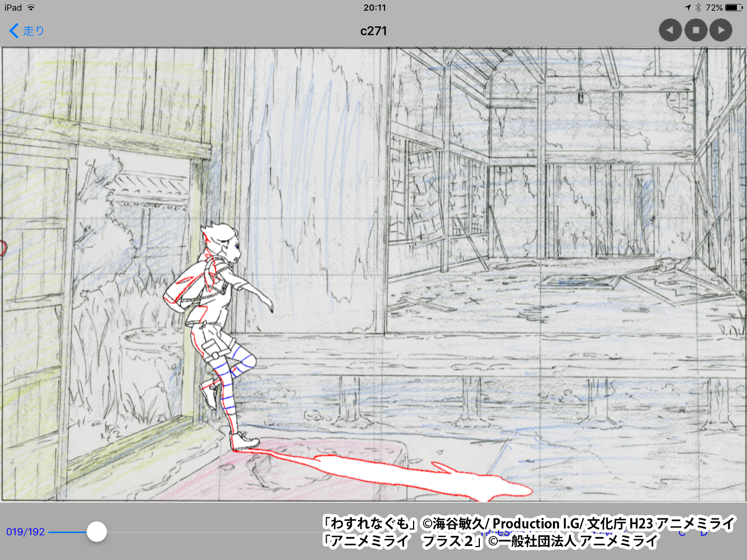
Task: Tap the 20:11 clock in status bar
Action: [374, 7]
